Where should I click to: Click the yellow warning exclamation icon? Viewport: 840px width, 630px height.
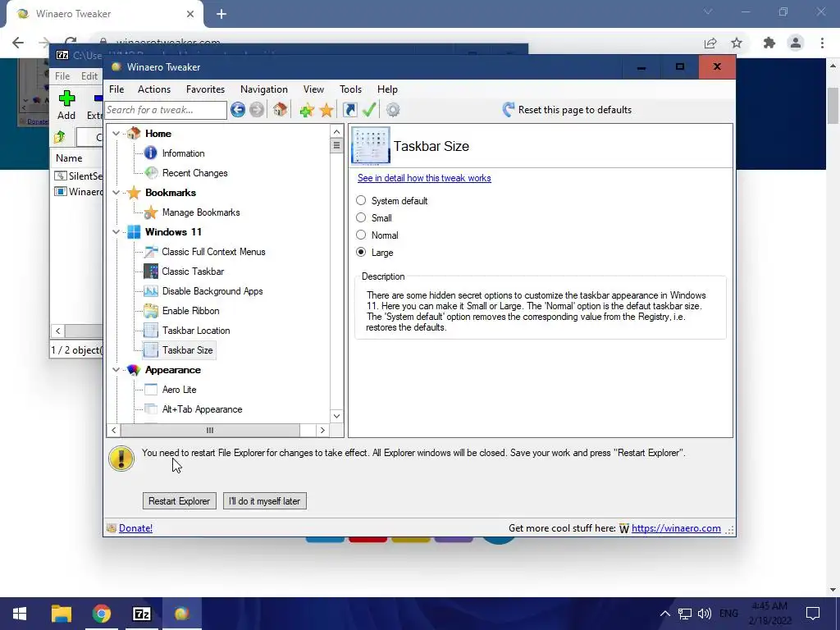(x=121, y=459)
